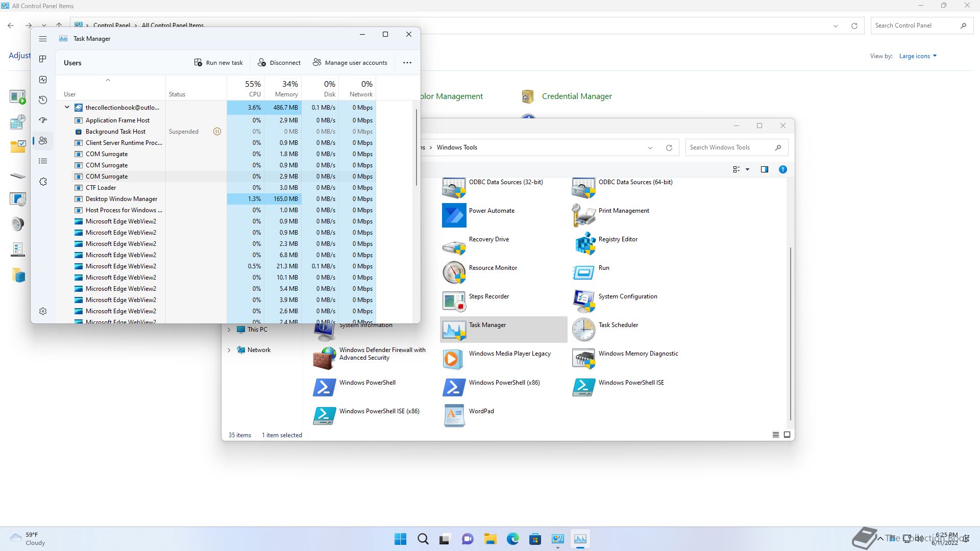Sort by CPU column header
The width and height of the screenshot is (980, 551).
[x=246, y=88]
